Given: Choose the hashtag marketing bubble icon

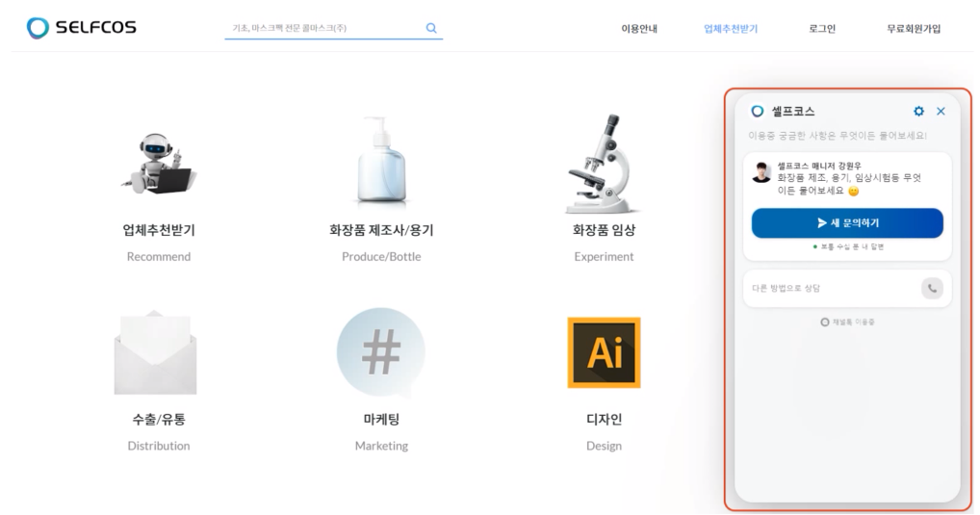Looking at the screenshot, I should (381, 352).
